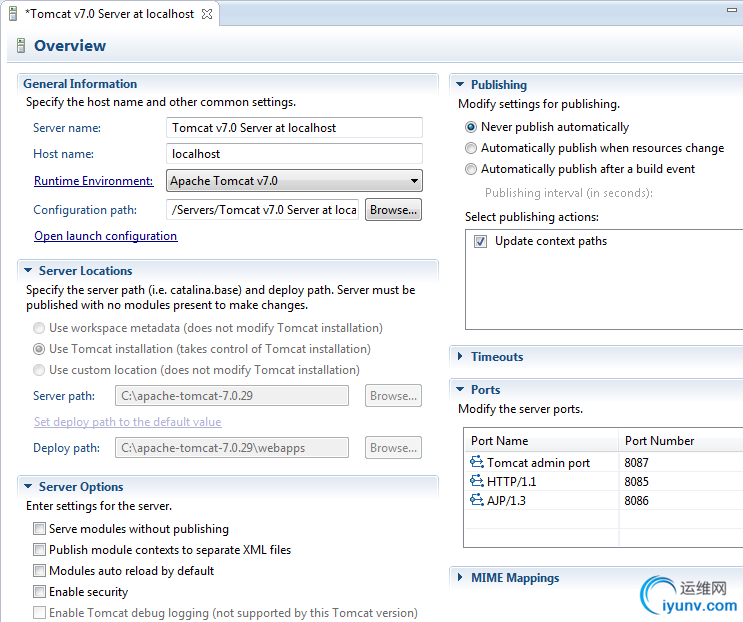Click the port number 8085 cell
Screen dimensions: 743x622
pos(636,481)
